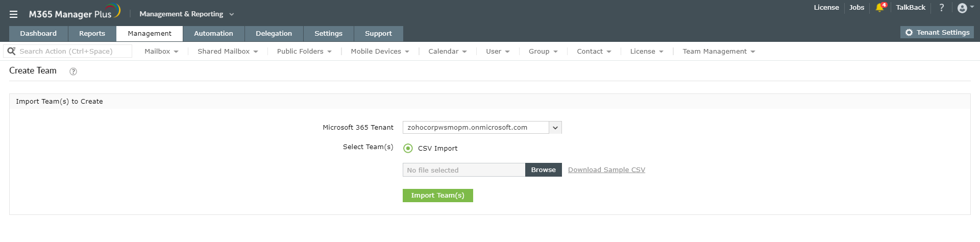
Task: Open the Management & Reporting dropdown
Action: coord(186,14)
